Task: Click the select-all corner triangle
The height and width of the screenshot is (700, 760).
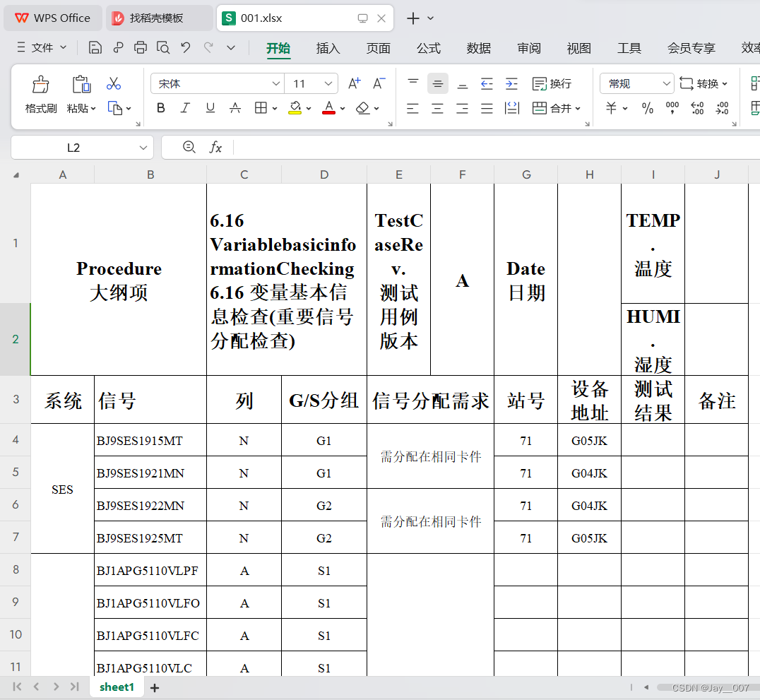Action: click(x=16, y=175)
